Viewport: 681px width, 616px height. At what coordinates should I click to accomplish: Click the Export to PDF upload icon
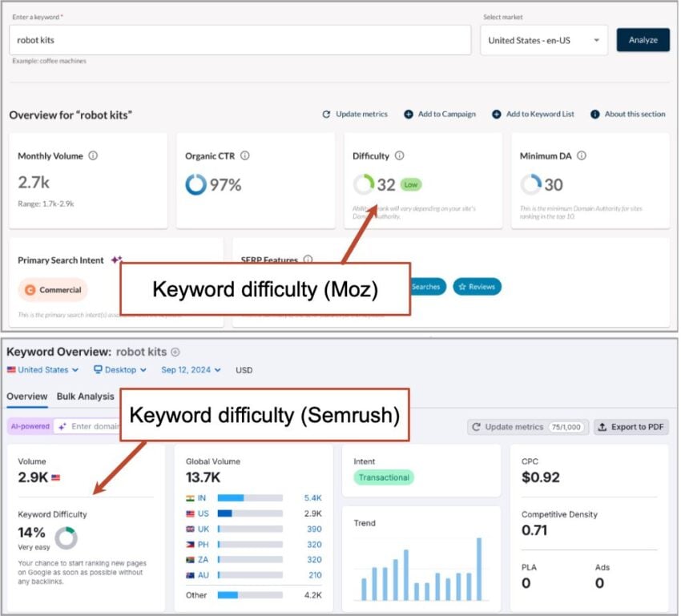point(602,427)
